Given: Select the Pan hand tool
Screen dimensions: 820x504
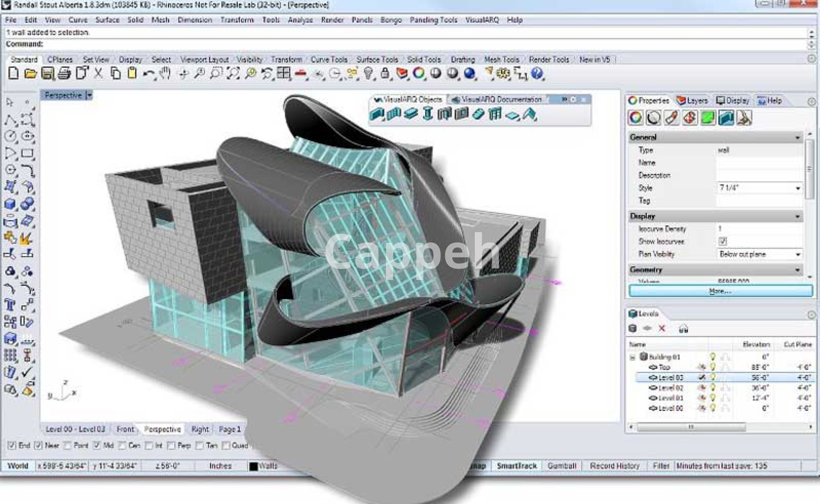Looking at the screenshot, I should 165,74.
